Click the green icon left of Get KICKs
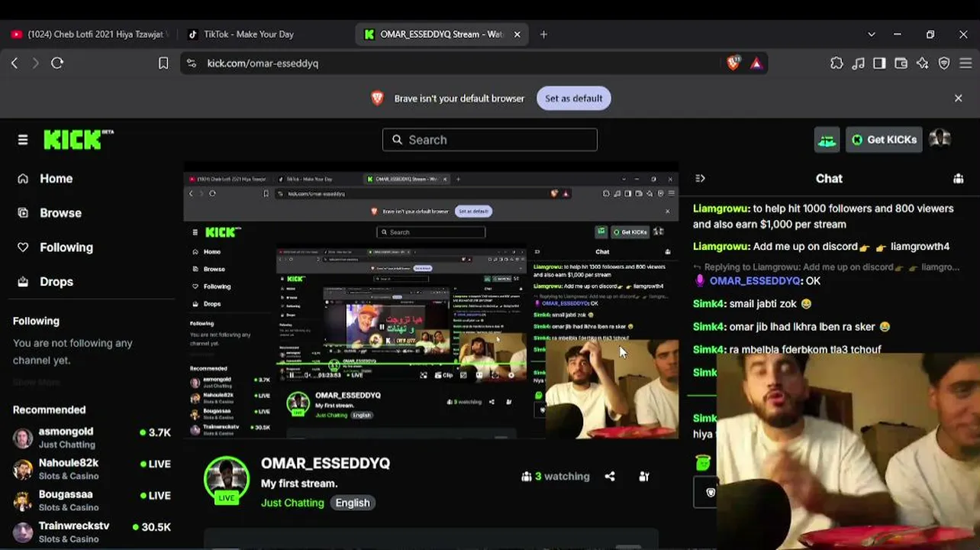 click(x=827, y=140)
